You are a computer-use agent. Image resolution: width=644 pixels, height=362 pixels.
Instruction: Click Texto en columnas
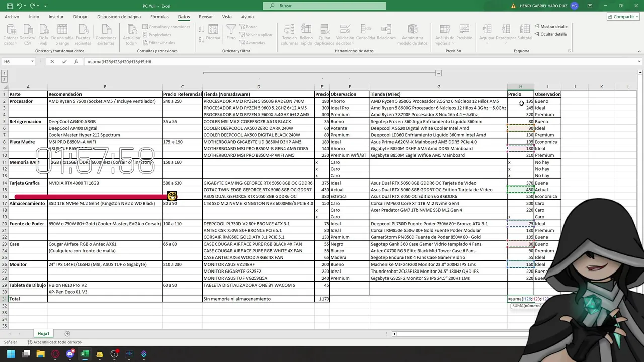(289, 34)
